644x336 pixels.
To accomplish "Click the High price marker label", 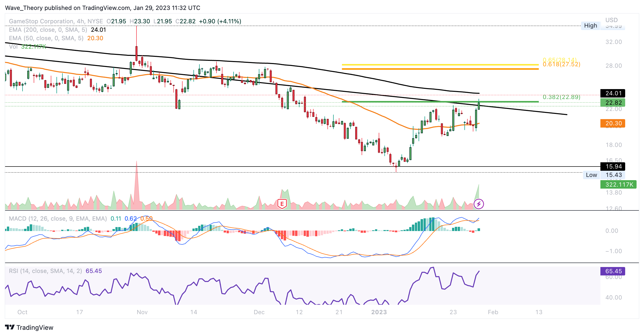I will pos(590,26).
